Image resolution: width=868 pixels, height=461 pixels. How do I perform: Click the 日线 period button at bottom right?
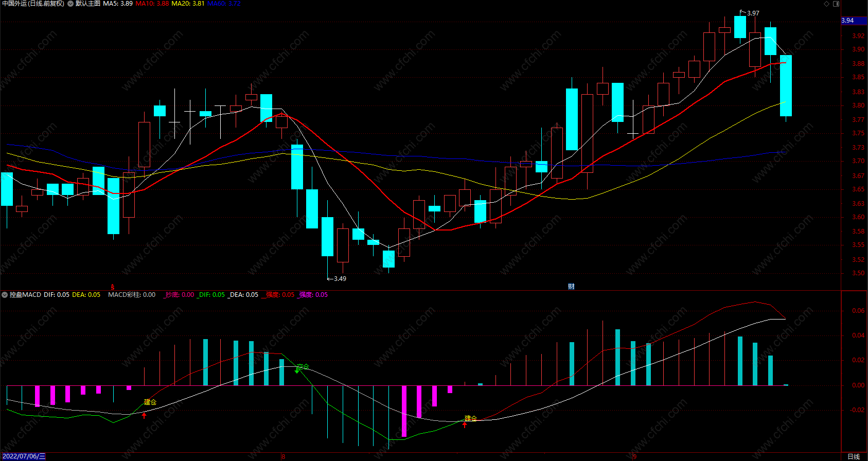coord(854,456)
